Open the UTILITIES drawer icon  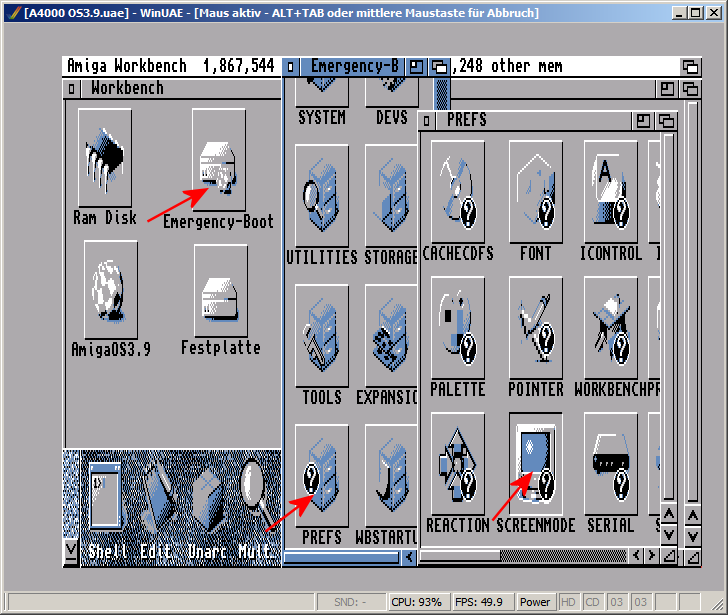[322, 195]
